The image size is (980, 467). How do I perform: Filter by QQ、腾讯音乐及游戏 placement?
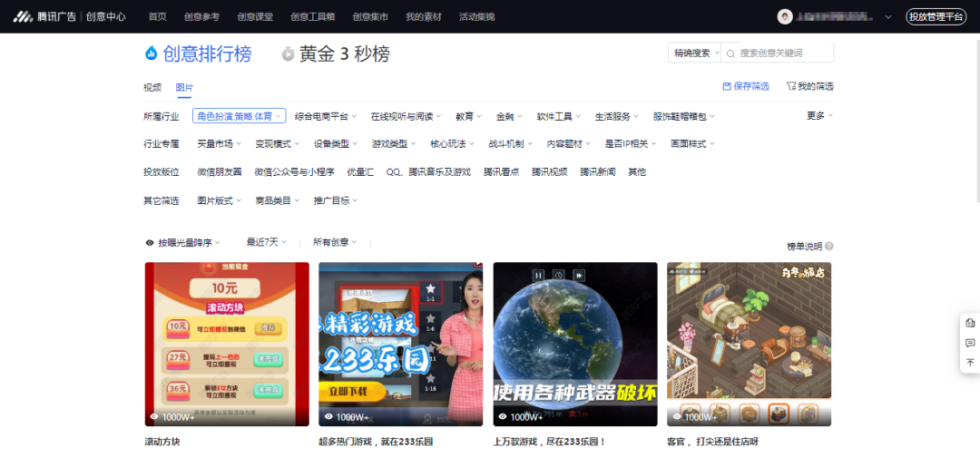pos(428,172)
